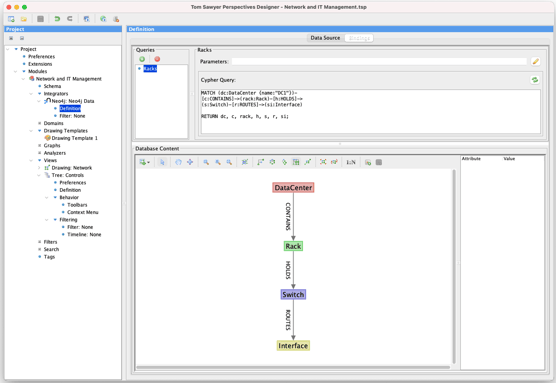
Task: Collapse the Integrators tree node
Action: pyautogui.click(x=31, y=94)
